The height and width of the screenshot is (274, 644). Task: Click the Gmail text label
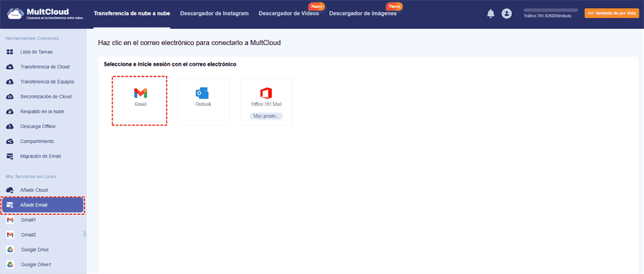coord(140,104)
